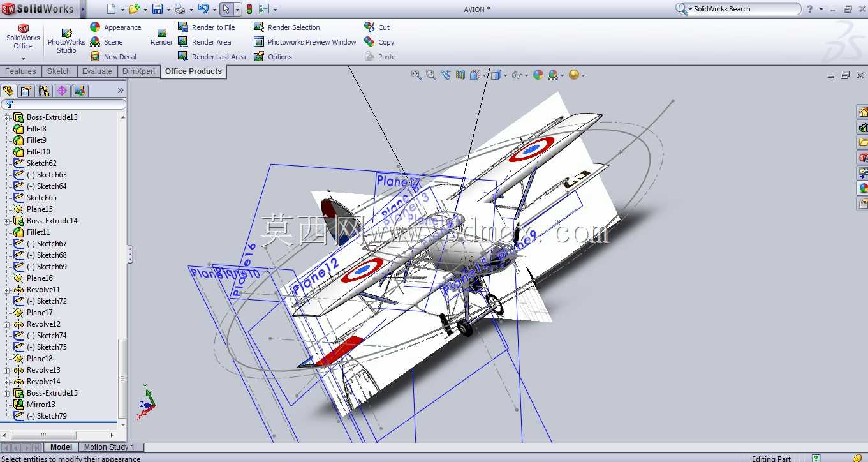Open PhotoWorks Options
868x462 pixels.
click(272, 57)
